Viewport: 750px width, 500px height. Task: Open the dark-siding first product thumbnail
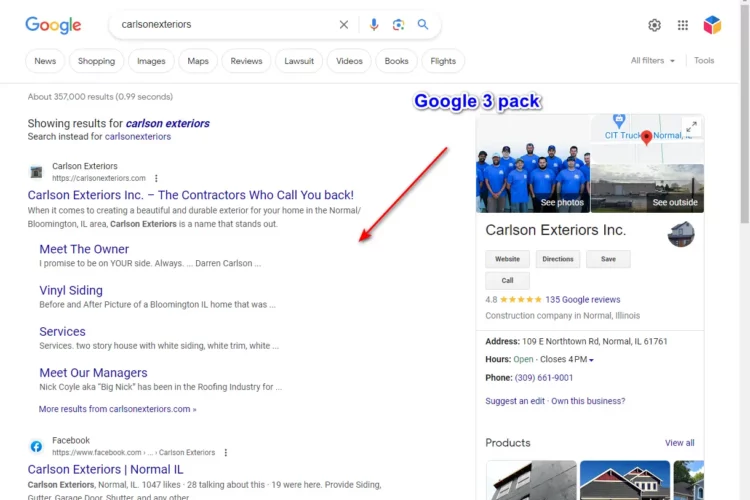[x=531, y=480]
